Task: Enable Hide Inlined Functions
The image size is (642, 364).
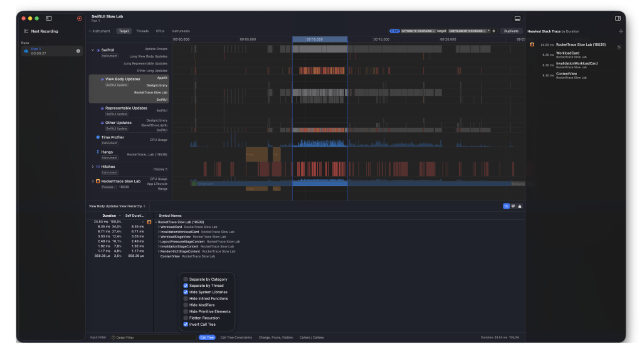Action: coord(186,299)
